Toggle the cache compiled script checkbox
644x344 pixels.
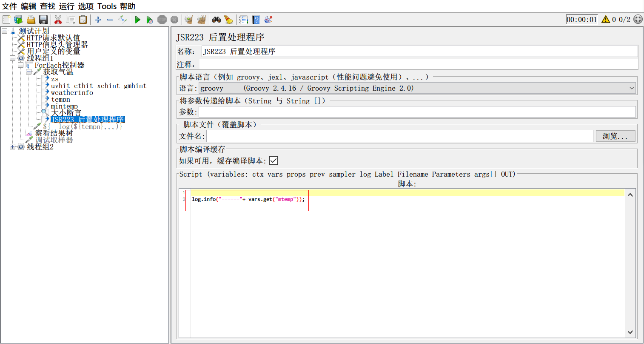(274, 161)
